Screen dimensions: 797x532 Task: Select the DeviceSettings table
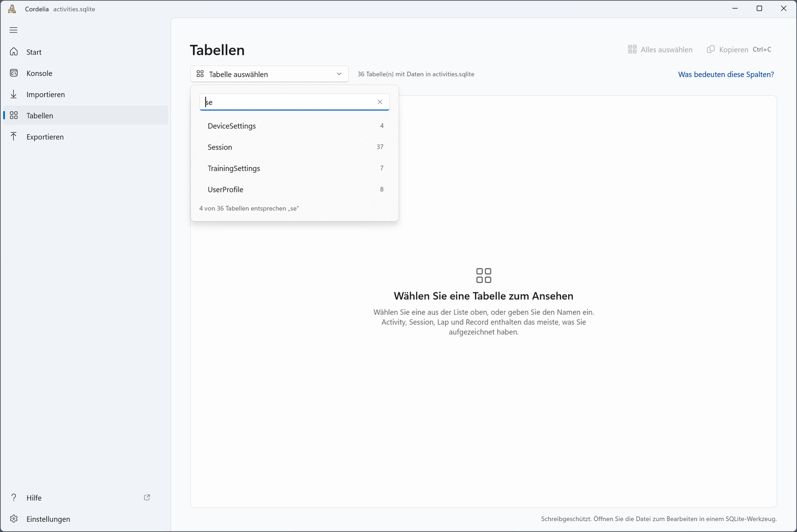(x=295, y=126)
